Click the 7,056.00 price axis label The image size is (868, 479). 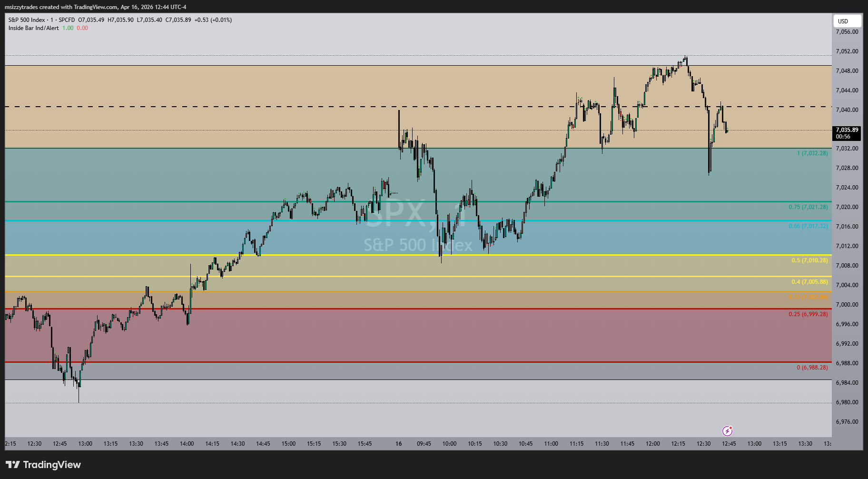(x=847, y=32)
